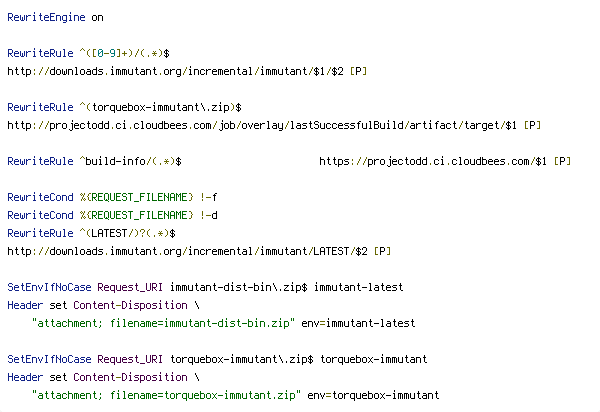
Task: Click the [P] flag after artifact/target/$1
Action: click(532, 125)
